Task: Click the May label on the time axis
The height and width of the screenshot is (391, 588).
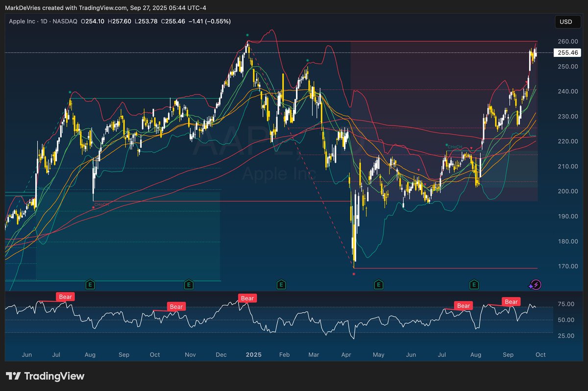Action: point(378,354)
